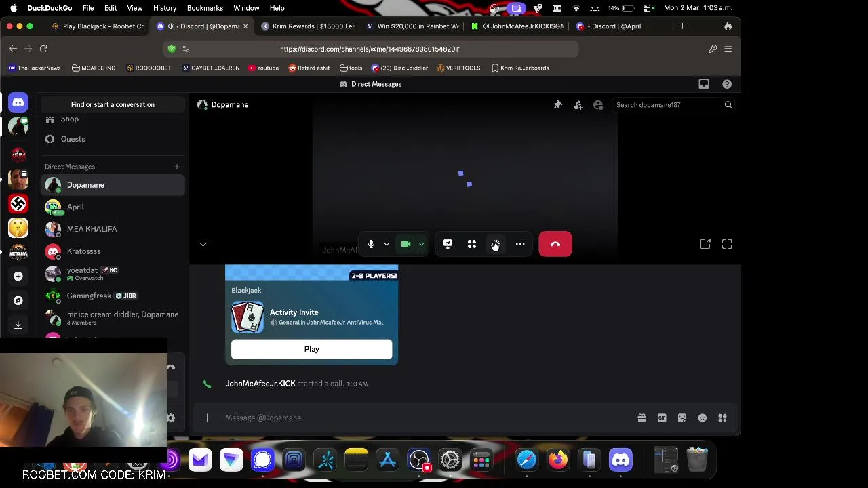Mute the microphone in call
868x488 pixels.
click(371, 244)
